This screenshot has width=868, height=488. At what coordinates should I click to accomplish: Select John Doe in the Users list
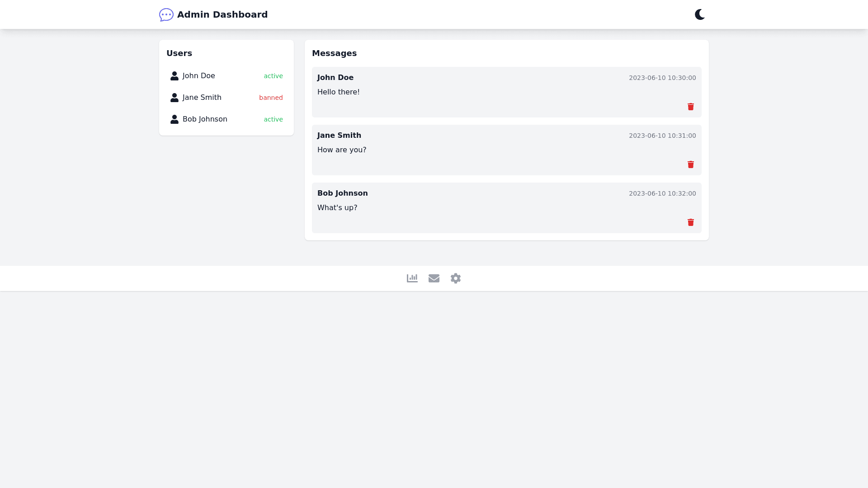tap(199, 76)
